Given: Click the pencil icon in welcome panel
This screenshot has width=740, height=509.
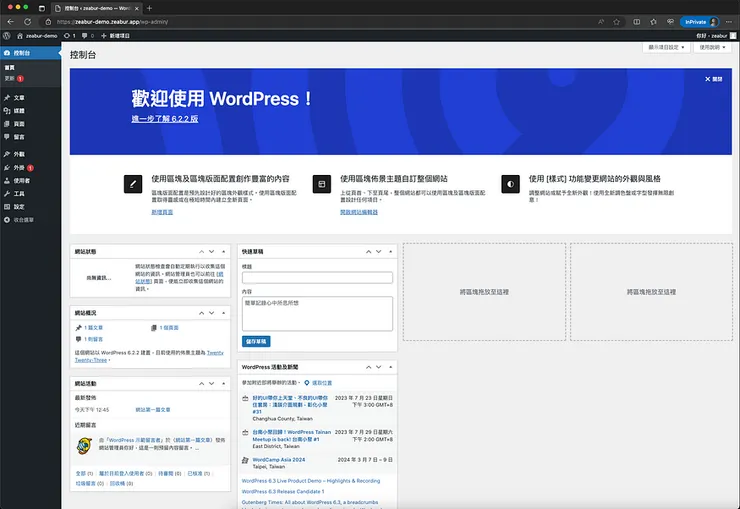Looking at the screenshot, I should (x=133, y=184).
